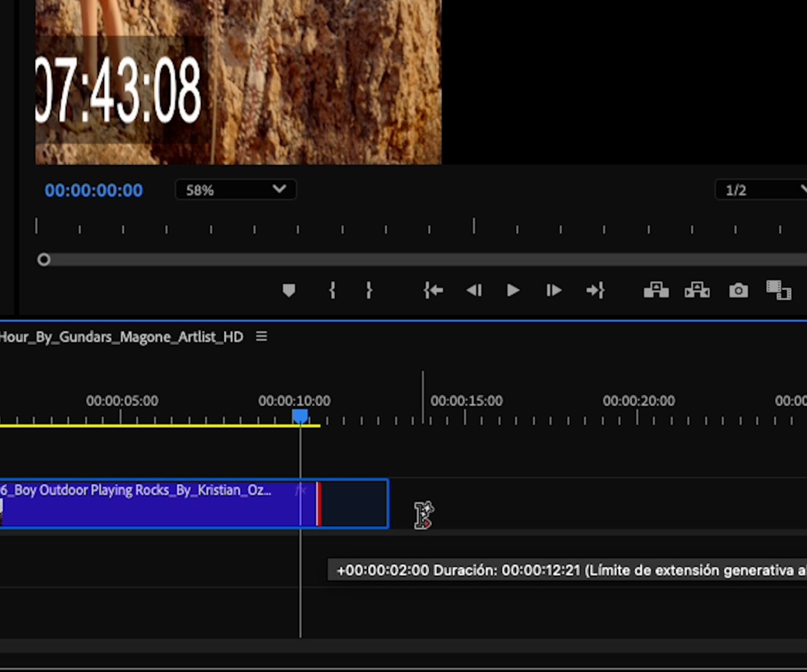Jump to the In point
807x672 pixels.
pos(434,290)
